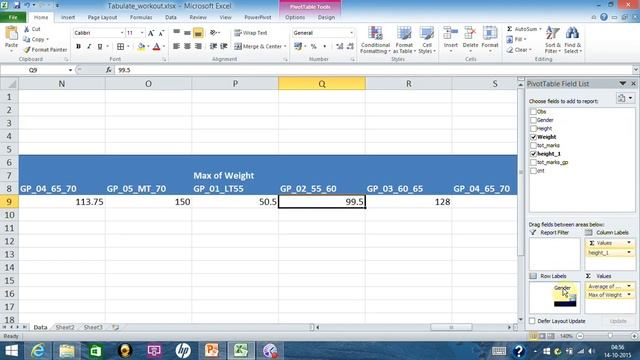
Task: Click the Decrease Font Size icon
Action: click(161, 33)
